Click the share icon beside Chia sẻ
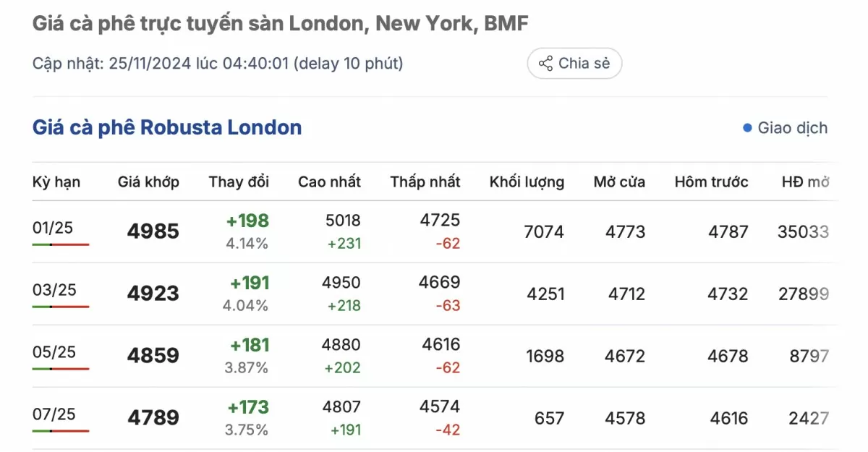 coord(545,64)
